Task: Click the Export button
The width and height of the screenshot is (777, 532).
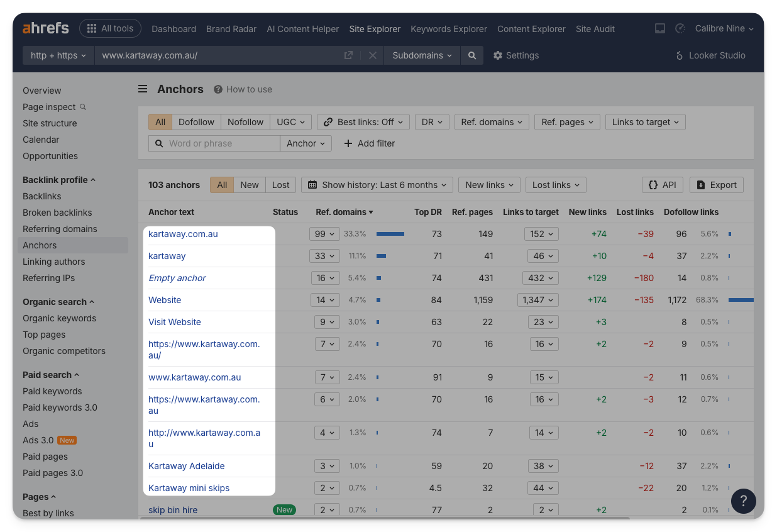Action: coord(717,185)
